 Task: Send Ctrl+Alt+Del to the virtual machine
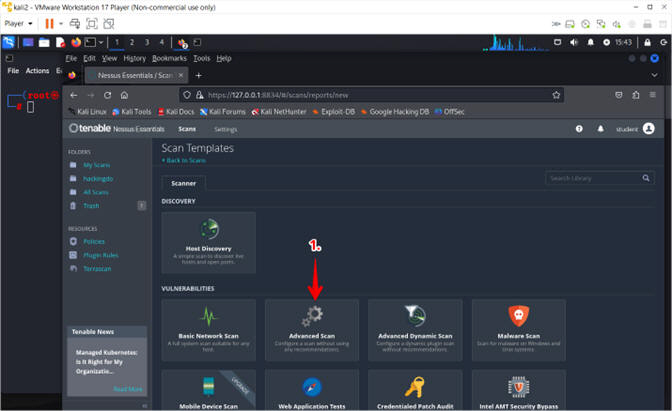[x=75, y=24]
